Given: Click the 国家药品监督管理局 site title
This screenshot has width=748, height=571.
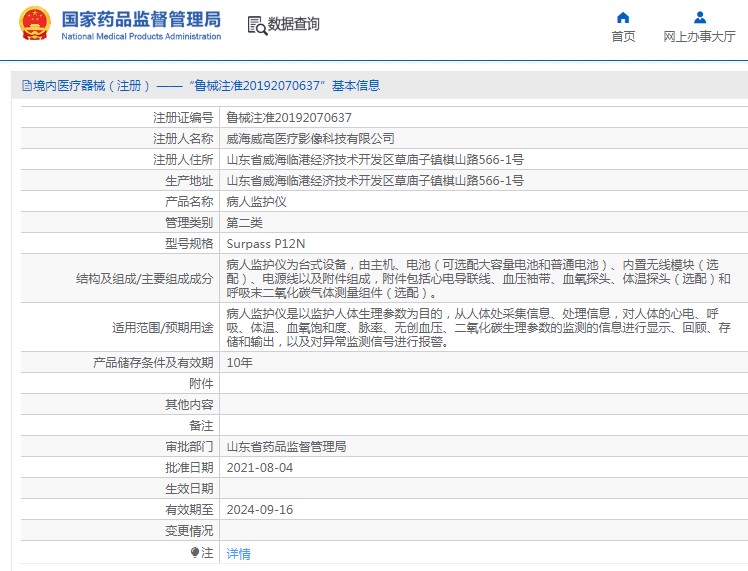Looking at the screenshot, I should [x=141, y=19].
